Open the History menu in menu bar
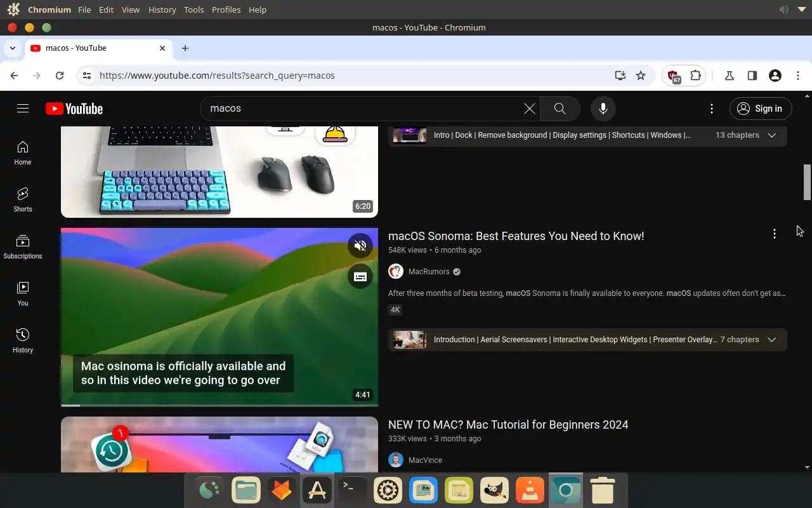 162,10
